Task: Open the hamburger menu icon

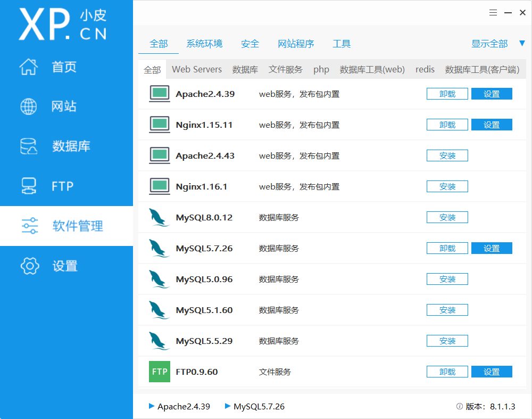Action: (x=493, y=13)
